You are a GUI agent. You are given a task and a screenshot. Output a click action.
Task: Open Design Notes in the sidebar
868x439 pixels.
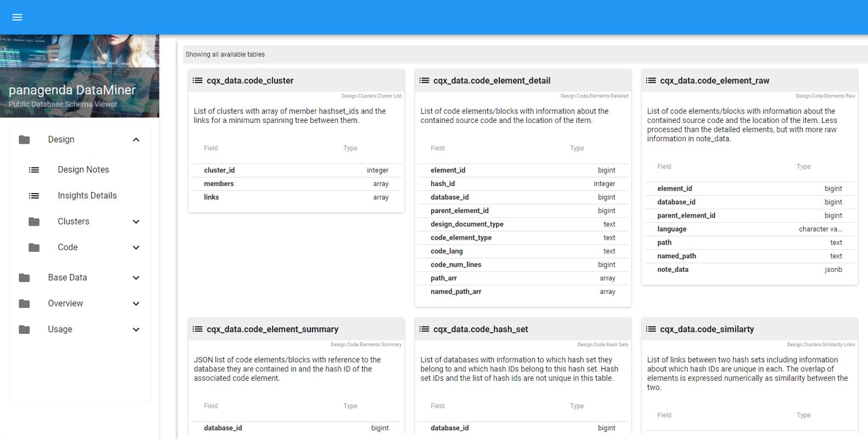coord(83,170)
